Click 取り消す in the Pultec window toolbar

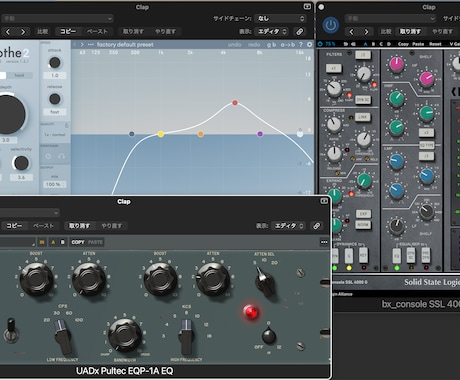click(79, 226)
